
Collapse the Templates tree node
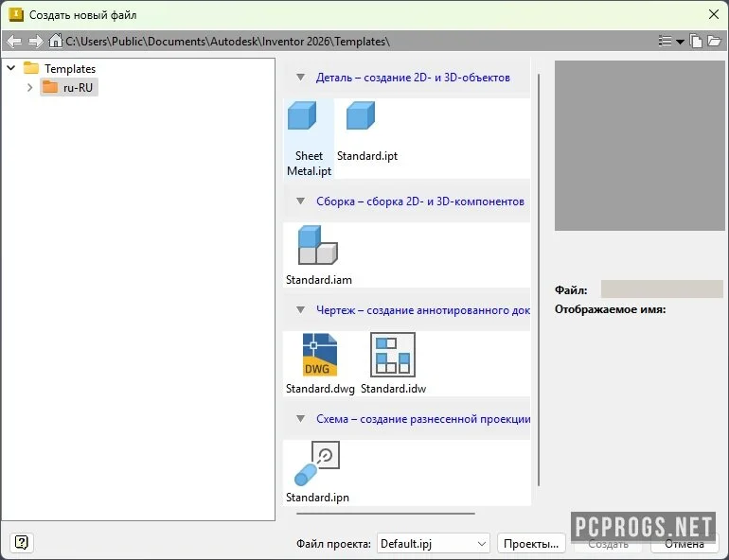click(x=11, y=68)
